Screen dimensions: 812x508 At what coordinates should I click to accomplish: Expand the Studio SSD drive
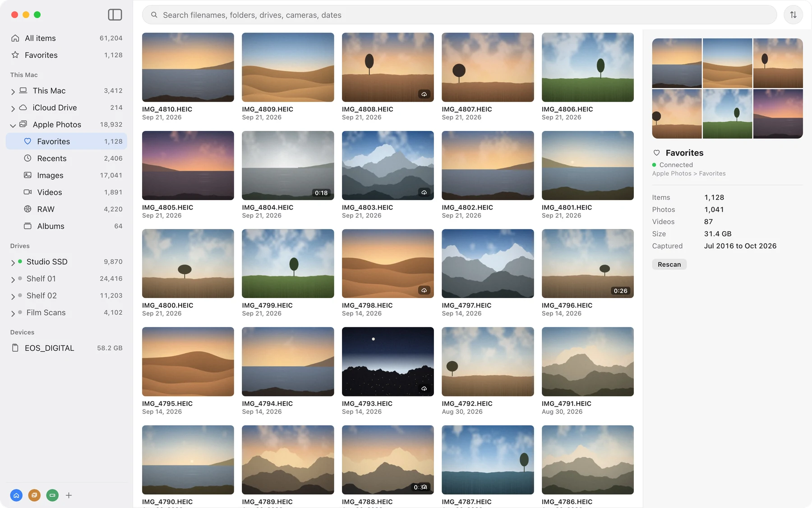[13, 263]
